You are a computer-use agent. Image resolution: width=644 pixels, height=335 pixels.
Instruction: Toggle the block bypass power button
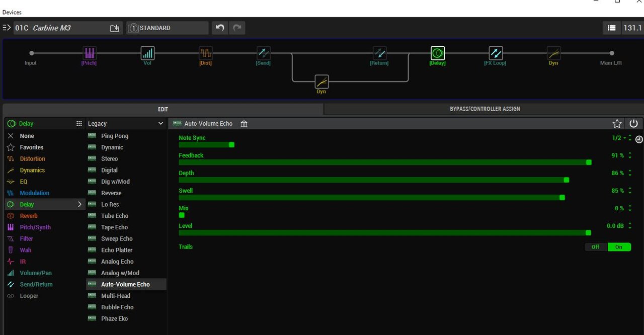[633, 124]
